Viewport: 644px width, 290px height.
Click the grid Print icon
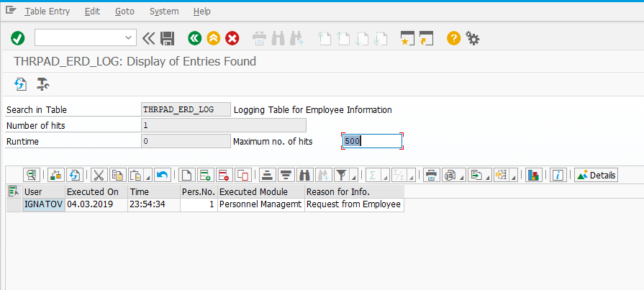431,176
